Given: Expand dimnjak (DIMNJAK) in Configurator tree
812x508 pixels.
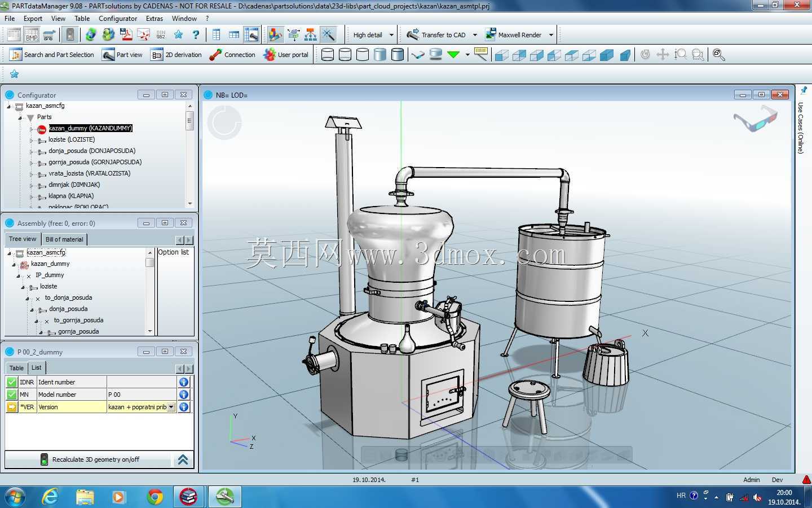Looking at the screenshot, I should [32, 185].
